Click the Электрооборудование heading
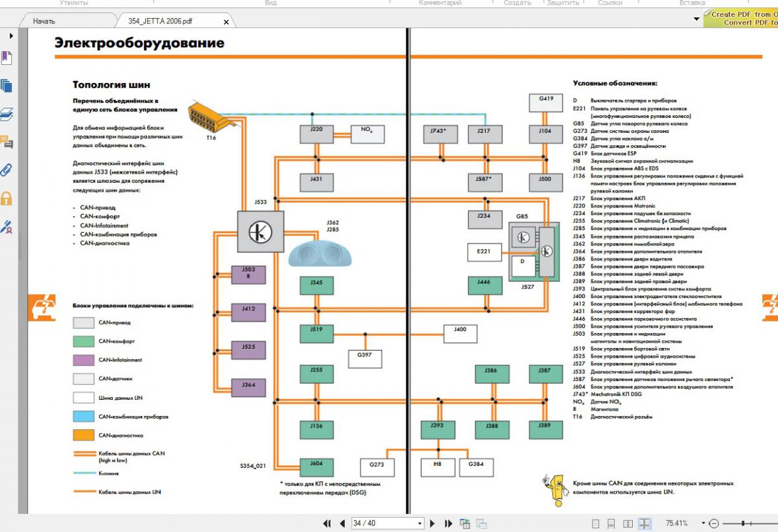 139,43
